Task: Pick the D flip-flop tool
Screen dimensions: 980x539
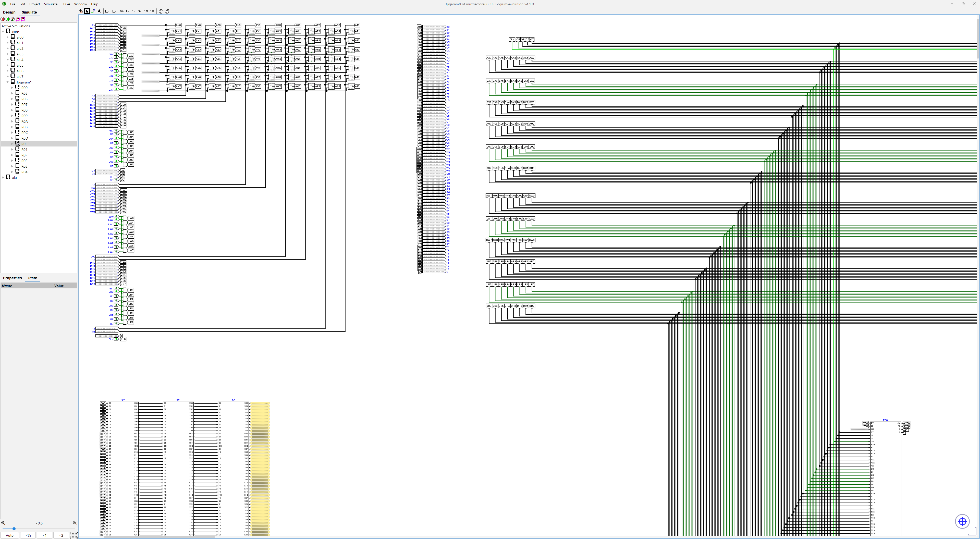Action: click(x=161, y=11)
